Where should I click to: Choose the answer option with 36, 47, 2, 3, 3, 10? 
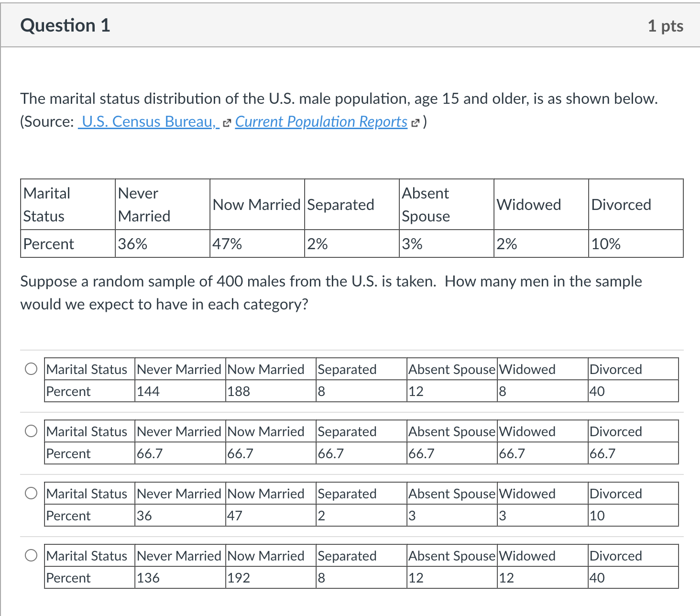click(x=31, y=494)
